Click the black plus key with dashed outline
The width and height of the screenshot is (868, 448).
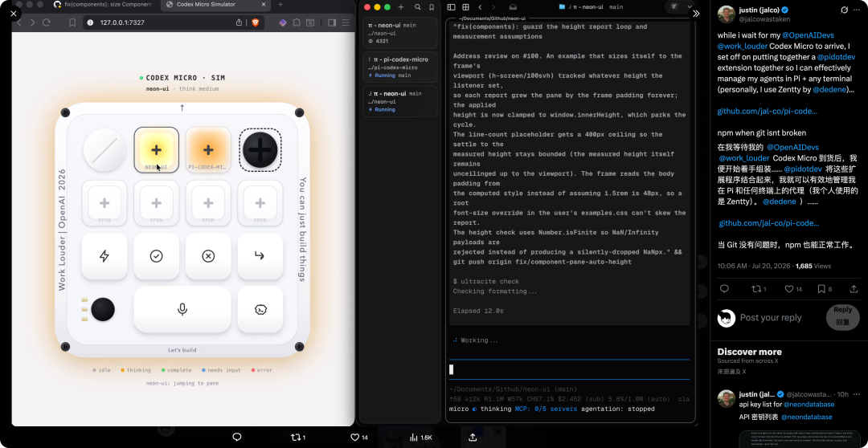(x=260, y=150)
